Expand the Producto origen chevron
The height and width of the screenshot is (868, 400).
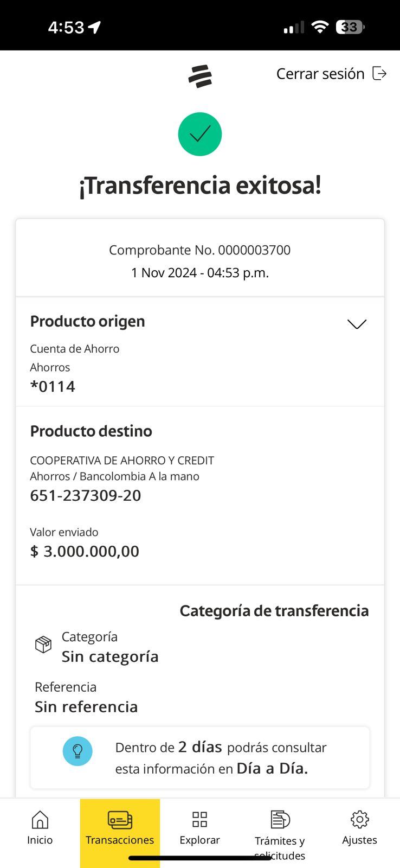pos(357,324)
